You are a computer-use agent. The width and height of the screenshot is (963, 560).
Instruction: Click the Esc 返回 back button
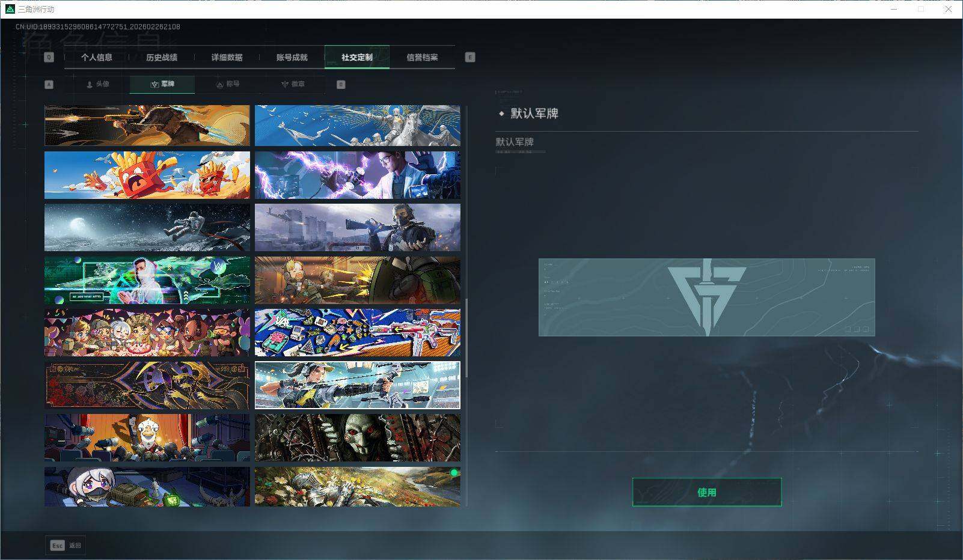[x=65, y=545]
